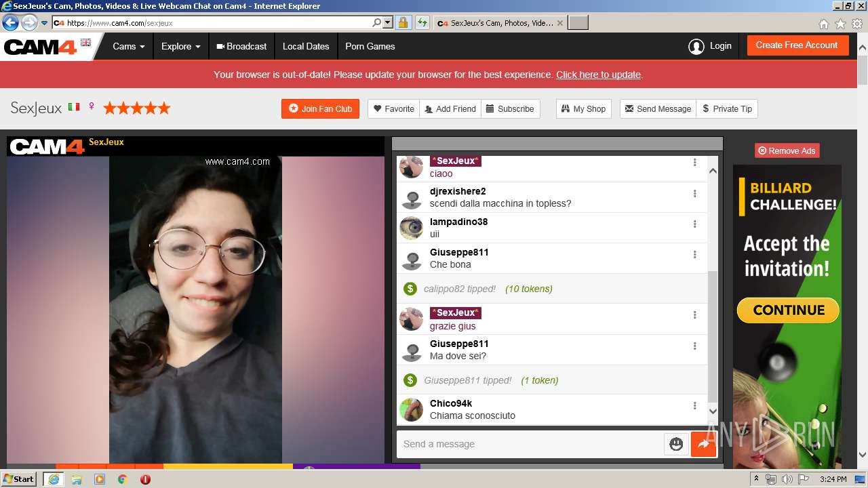The width and height of the screenshot is (868, 488).
Task: Open options menu for lampadino38's message
Action: [694, 224]
